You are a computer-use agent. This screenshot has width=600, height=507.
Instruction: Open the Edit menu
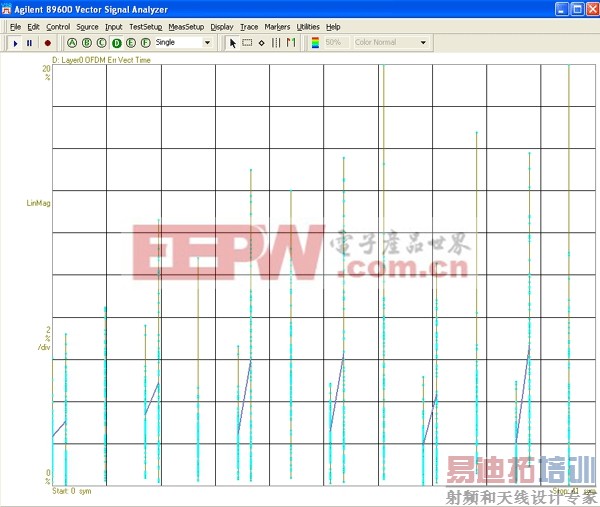(x=33, y=27)
